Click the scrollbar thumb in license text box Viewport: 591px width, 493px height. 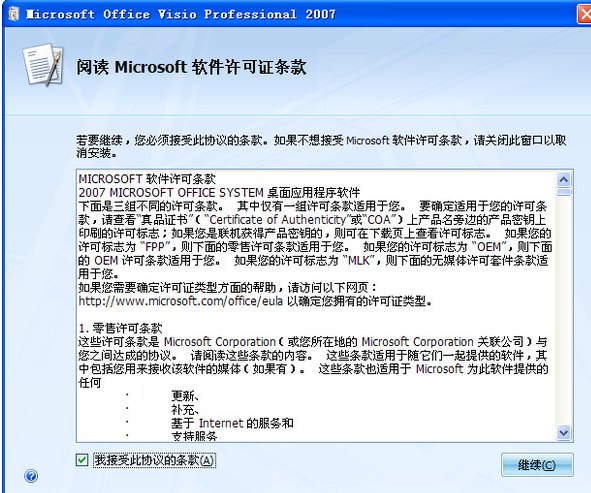pyautogui.click(x=563, y=192)
